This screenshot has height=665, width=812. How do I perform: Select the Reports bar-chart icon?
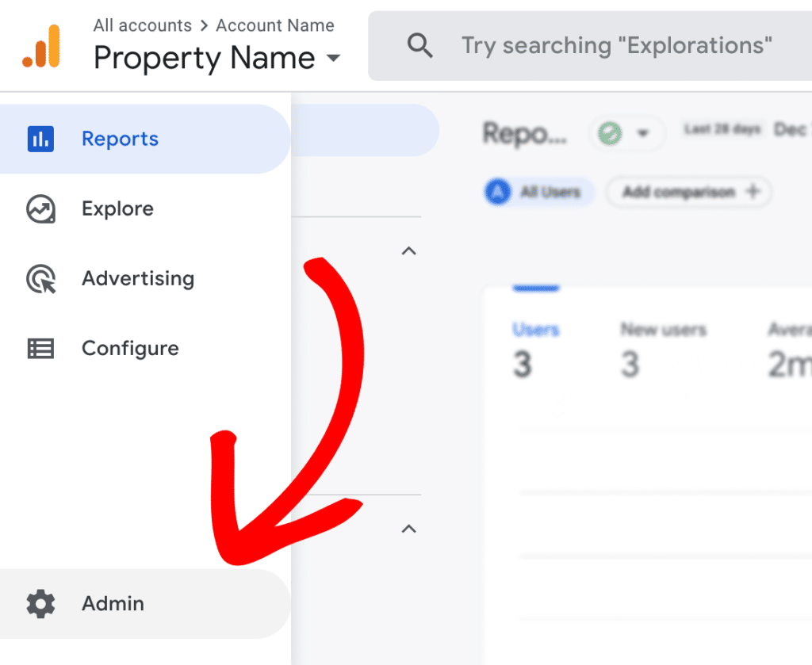40,139
